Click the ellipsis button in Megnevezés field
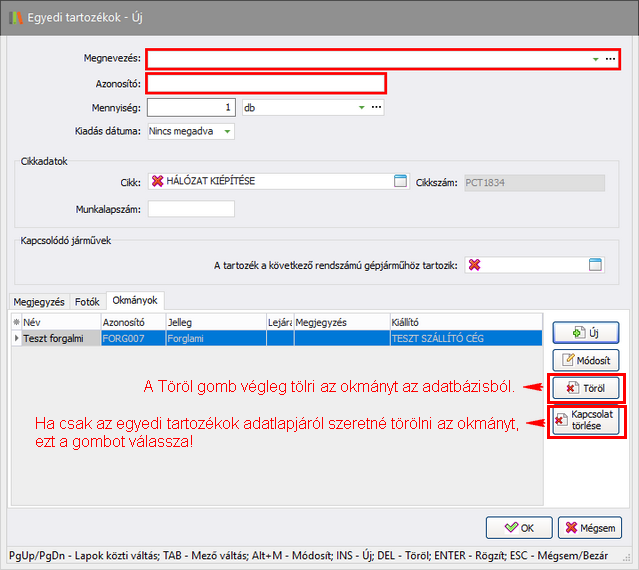The height and width of the screenshot is (570, 639). click(x=610, y=60)
